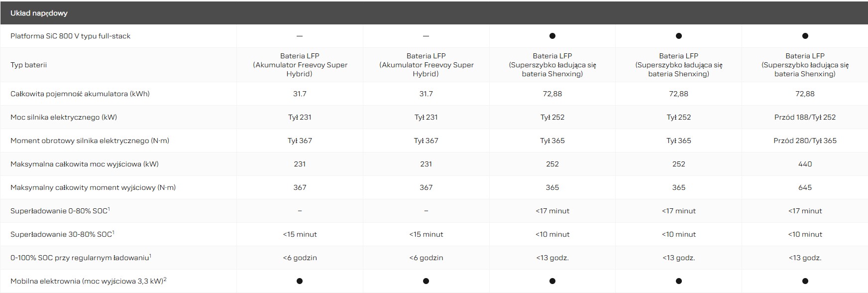Screen dimensions: 868x293
Task: Open footnote 2 beside Mobilna elektrownia
Action: [165, 279]
